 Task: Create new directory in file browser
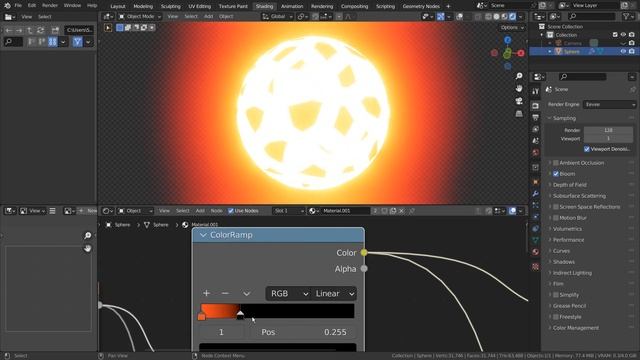click(x=55, y=30)
